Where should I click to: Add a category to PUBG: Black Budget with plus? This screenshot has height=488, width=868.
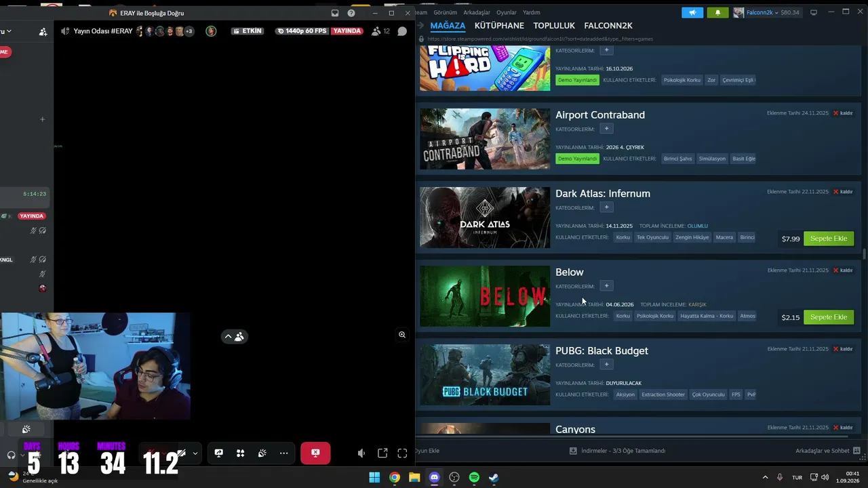tap(606, 365)
